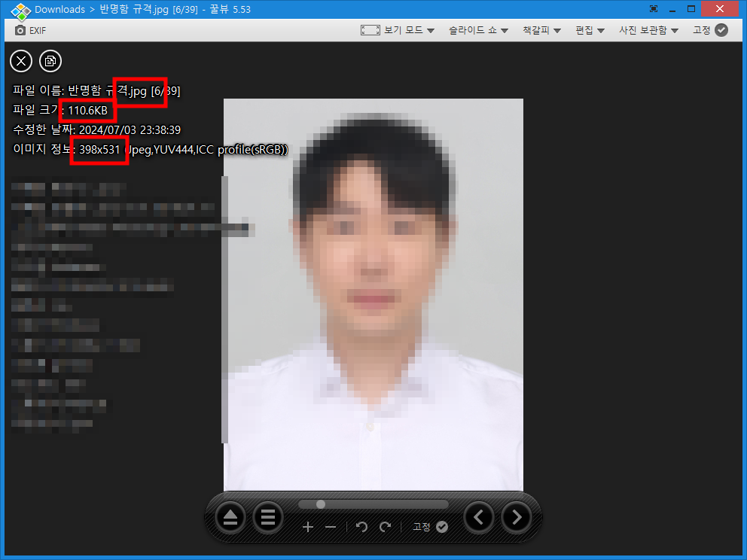Rotate the image counterclockwise

(361, 527)
